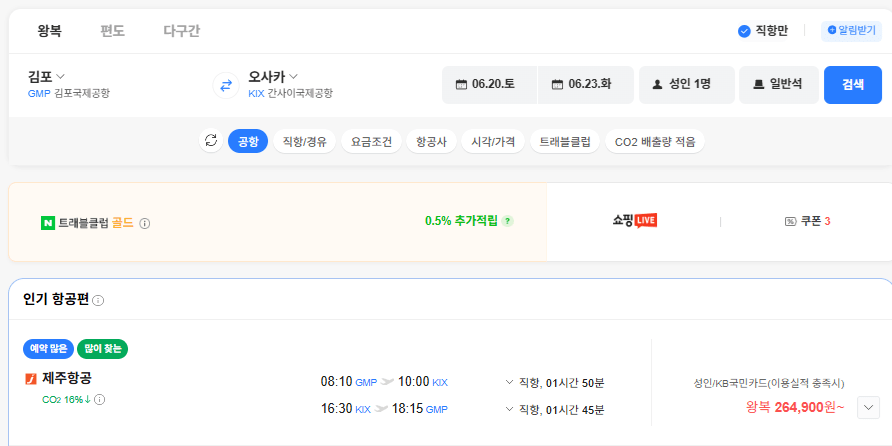Screen dimensions: 892x446
Task: Click the 제주항공 airline name
Action: (67, 378)
